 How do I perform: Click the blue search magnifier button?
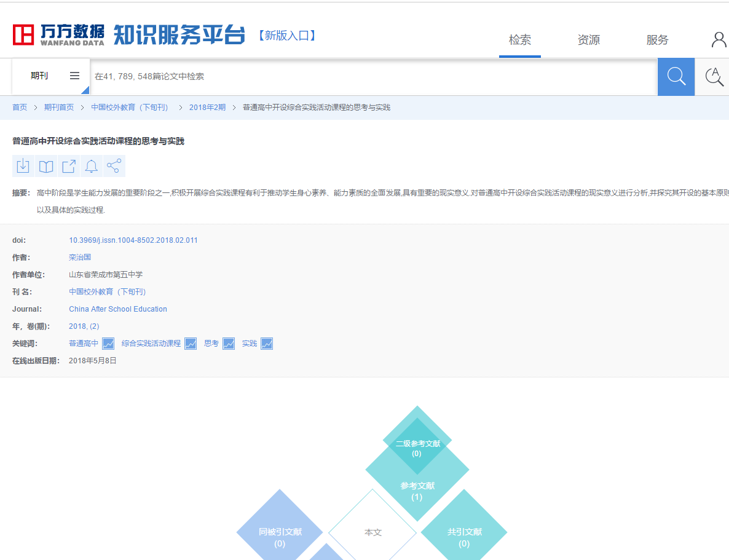(x=676, y=77)
